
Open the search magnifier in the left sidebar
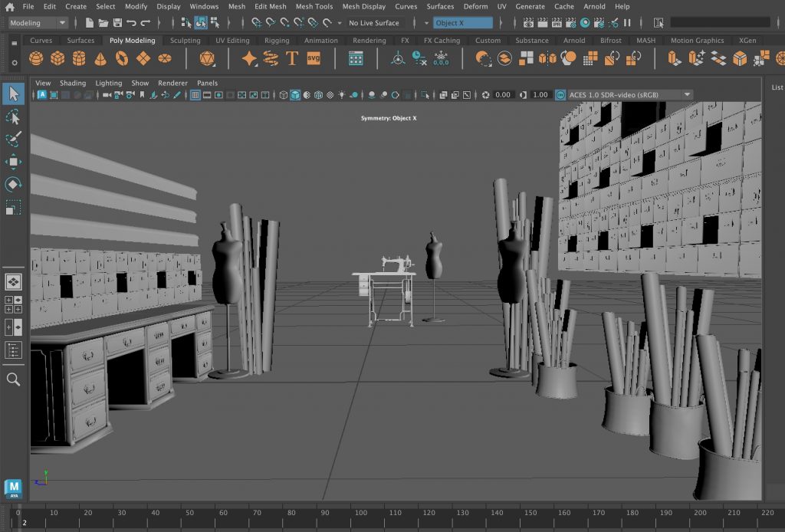13,379
